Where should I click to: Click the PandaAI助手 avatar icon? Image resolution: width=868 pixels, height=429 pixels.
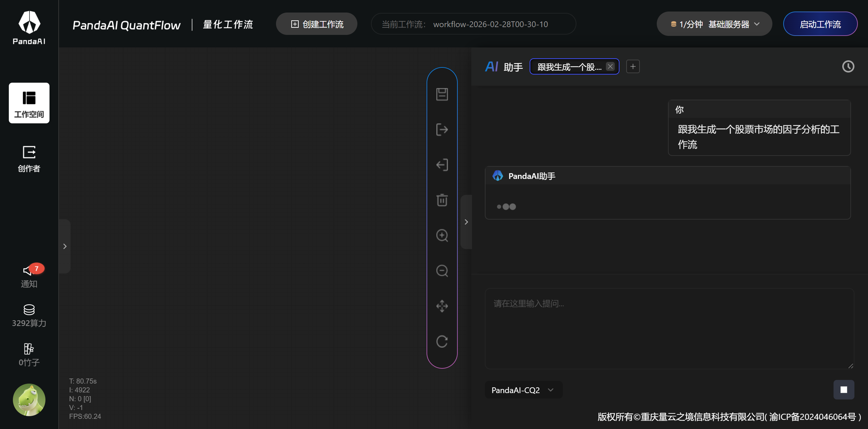click(498, 176)
